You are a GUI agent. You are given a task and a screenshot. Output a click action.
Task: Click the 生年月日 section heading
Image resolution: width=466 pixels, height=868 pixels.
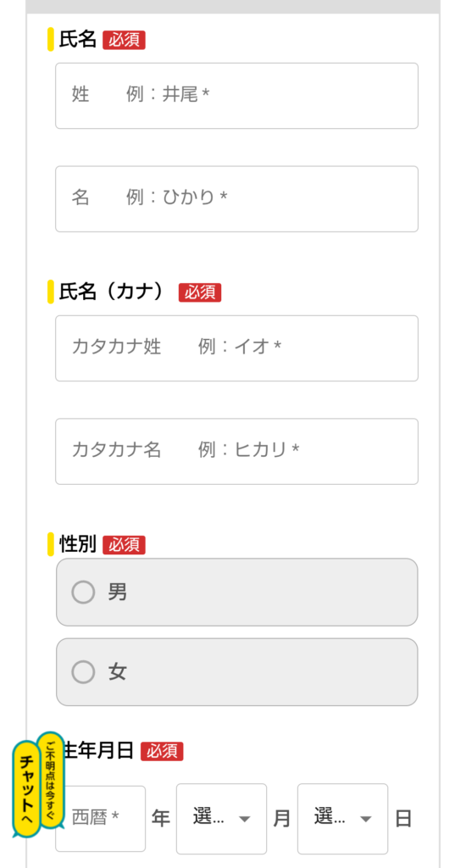point(97,751)
